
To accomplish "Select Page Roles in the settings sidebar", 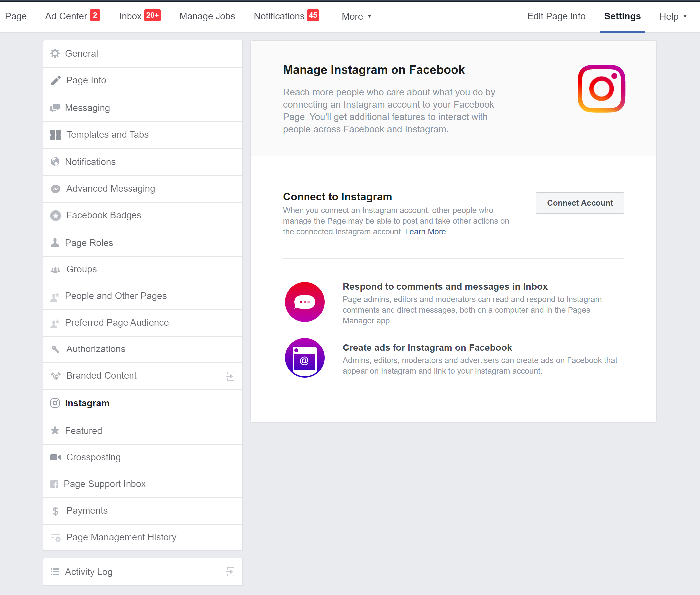I will 89,243.
